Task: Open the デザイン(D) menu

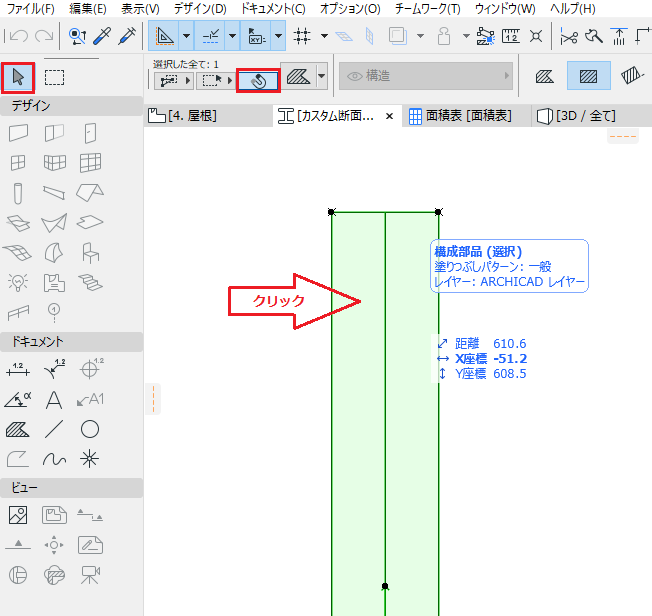Action: pos(200,8)
